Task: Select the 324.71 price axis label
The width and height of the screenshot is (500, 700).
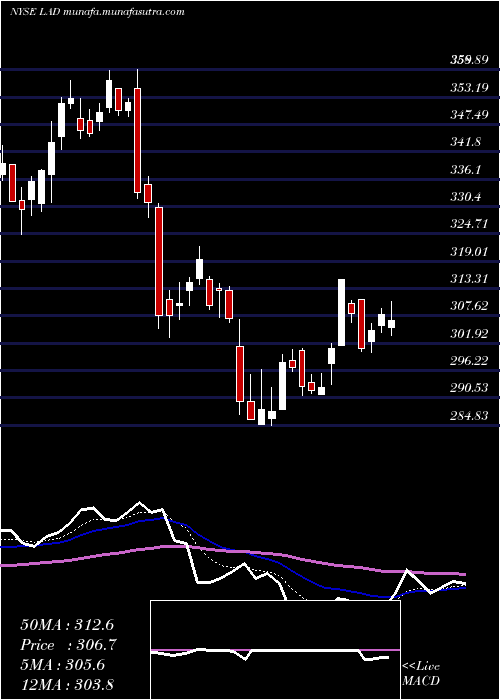Action: point(469,224)
